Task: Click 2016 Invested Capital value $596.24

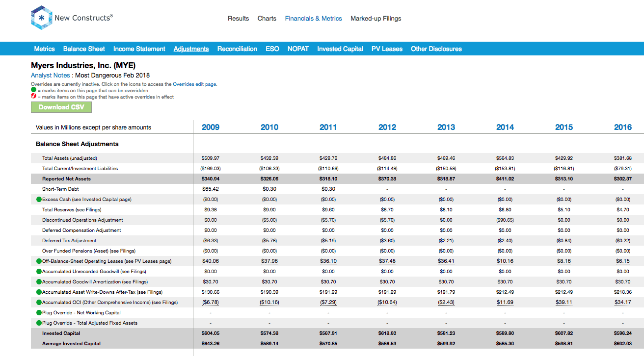Action: point(623,333)
